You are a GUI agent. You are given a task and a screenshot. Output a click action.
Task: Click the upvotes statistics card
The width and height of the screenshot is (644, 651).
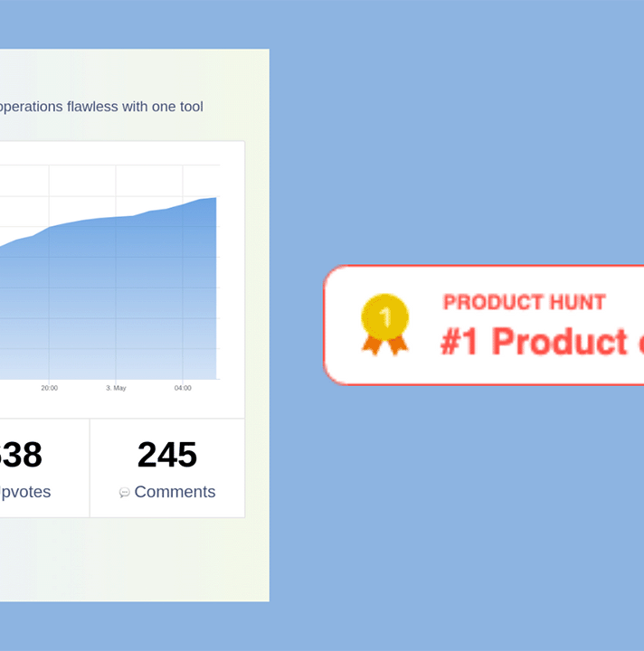click(44, 468)
